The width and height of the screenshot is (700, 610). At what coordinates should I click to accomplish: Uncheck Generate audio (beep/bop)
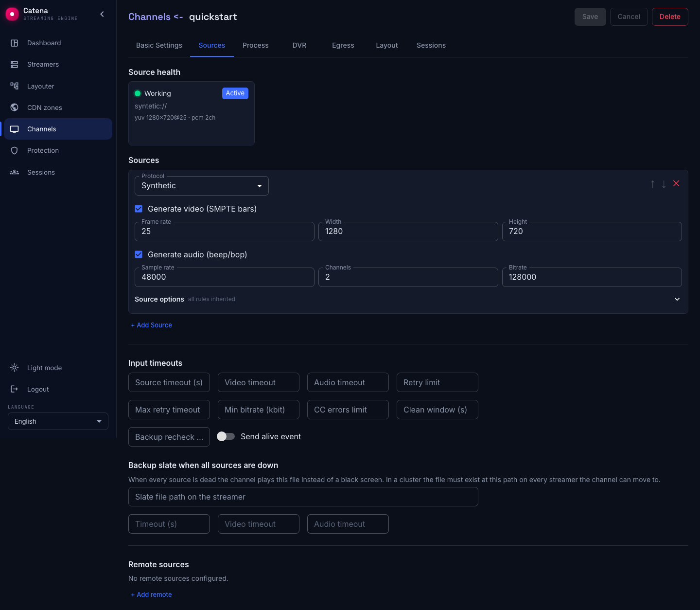pos(139,254)
